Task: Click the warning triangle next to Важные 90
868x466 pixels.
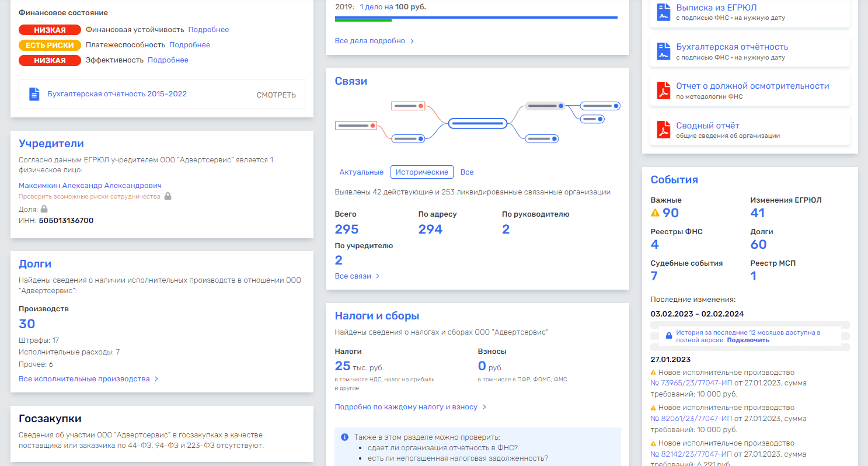Action: click(656, 213)
